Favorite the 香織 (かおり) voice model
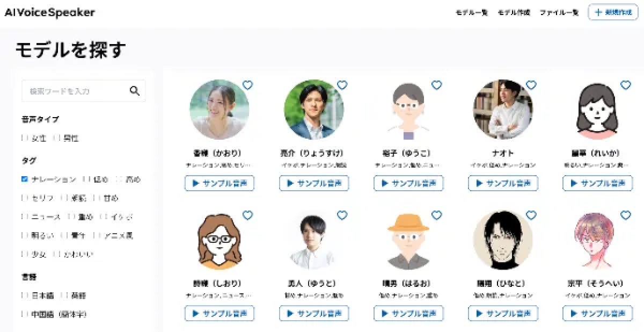 [247, 85]
